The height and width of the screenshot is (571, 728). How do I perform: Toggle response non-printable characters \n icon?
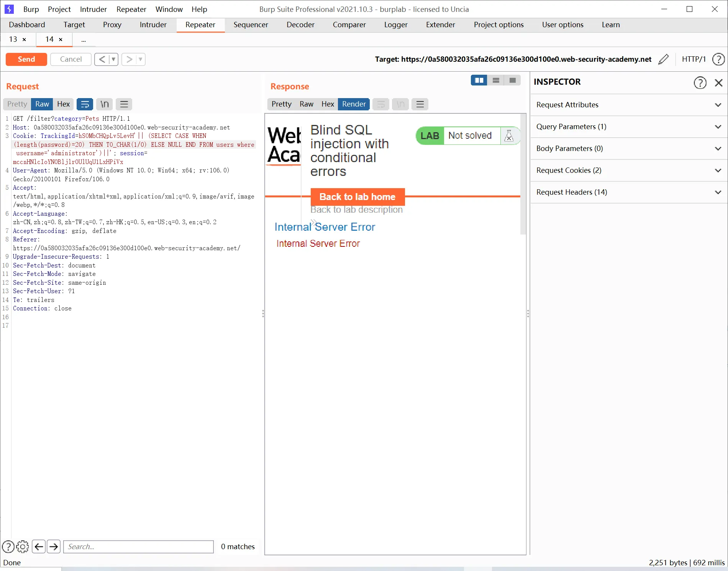(x=400, y=104)
